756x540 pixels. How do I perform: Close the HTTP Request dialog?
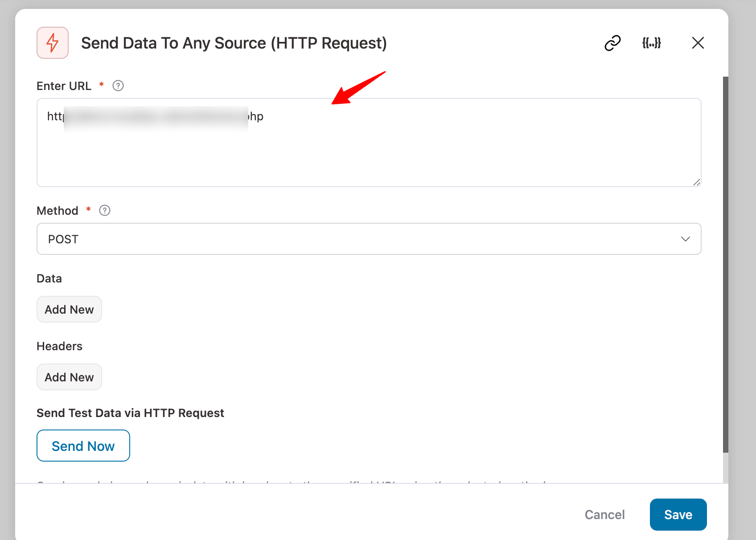point(698,43)
